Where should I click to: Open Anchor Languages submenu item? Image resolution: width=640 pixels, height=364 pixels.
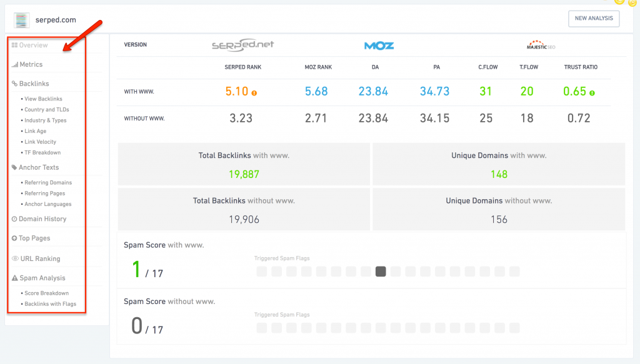(x=47, y=204)
